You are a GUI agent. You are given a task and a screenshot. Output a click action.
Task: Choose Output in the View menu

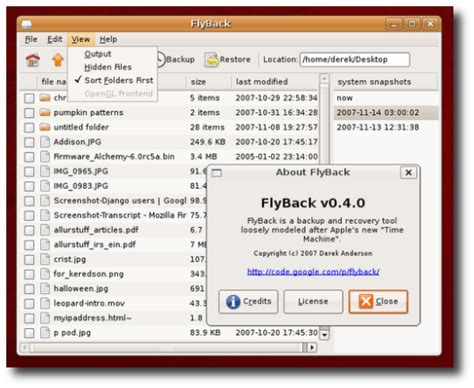click(113, 54)
